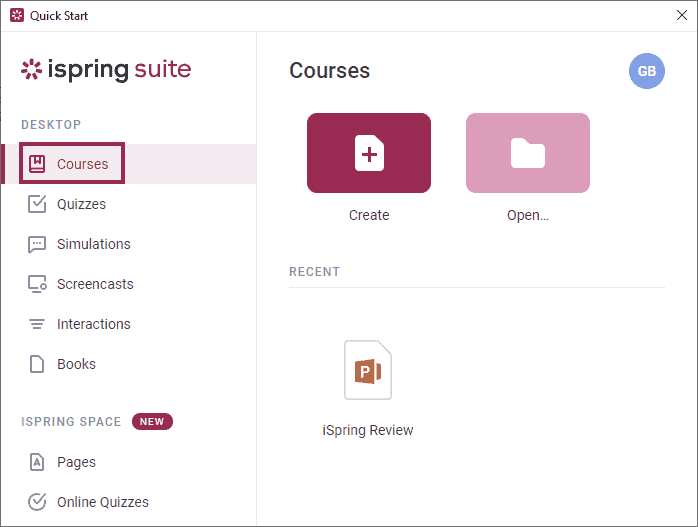The image size is (698, 527).
Task: Click the NEW badge beside iSpring Space
Action: click(152, 421)
